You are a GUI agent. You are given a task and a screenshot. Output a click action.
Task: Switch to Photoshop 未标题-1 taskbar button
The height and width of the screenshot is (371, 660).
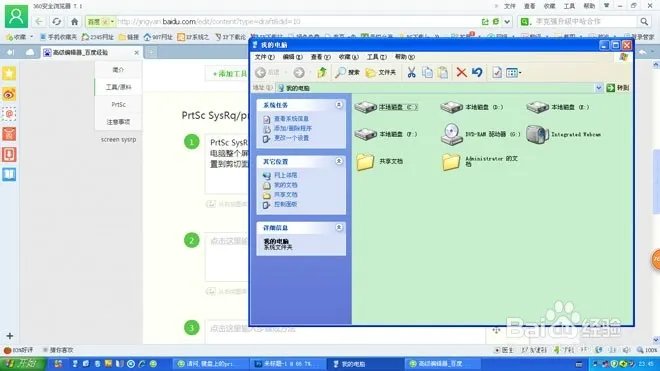pyautogui.click(x=289, y=364)
